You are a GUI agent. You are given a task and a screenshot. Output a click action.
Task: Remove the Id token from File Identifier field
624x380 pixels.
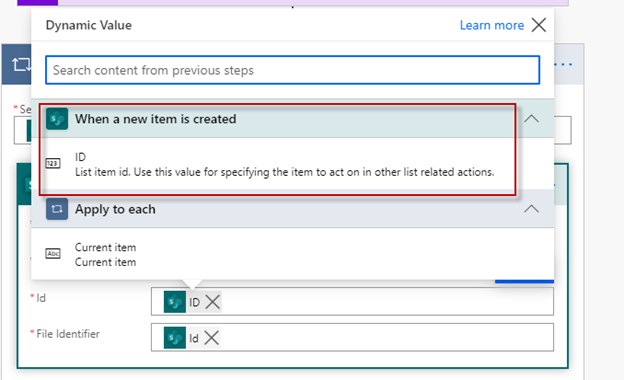[211, 338]
